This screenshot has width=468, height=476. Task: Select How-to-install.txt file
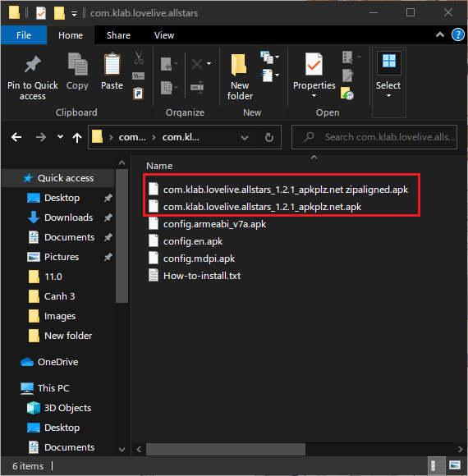195,276
